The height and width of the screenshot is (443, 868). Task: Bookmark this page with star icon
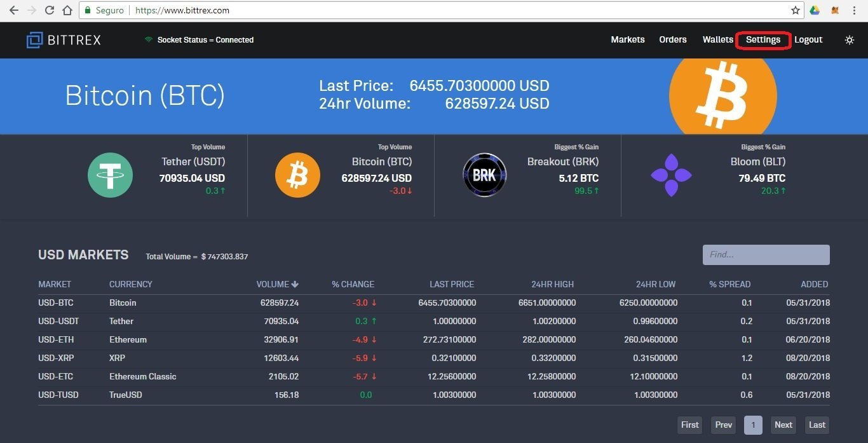(796, 10)
